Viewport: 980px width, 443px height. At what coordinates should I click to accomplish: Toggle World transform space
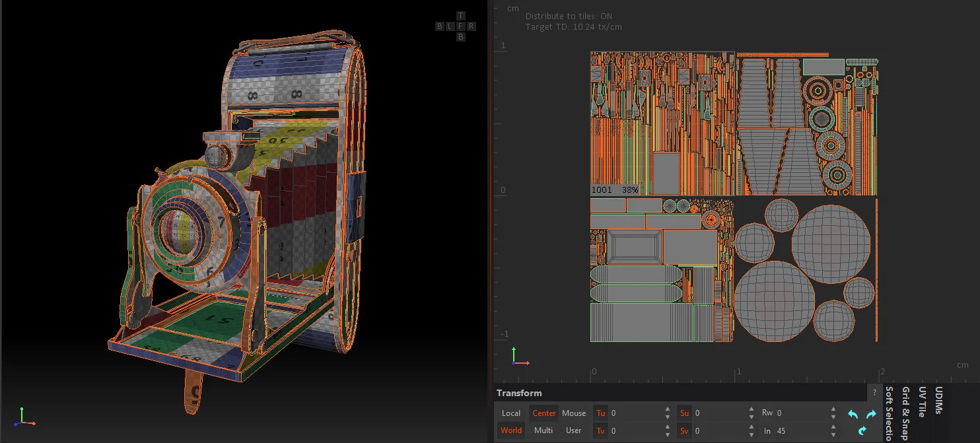[511, 430]
